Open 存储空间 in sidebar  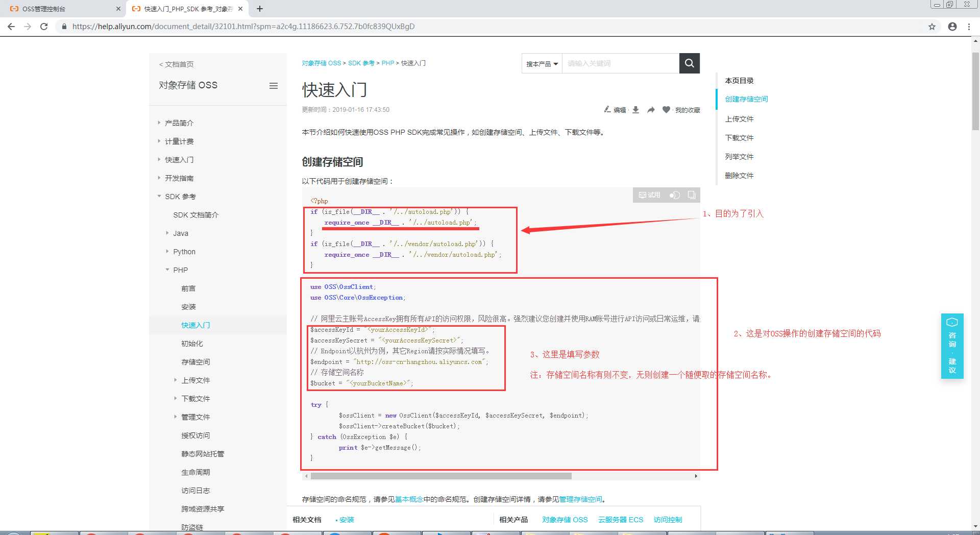pyautogui.click(x=195, y=362)
